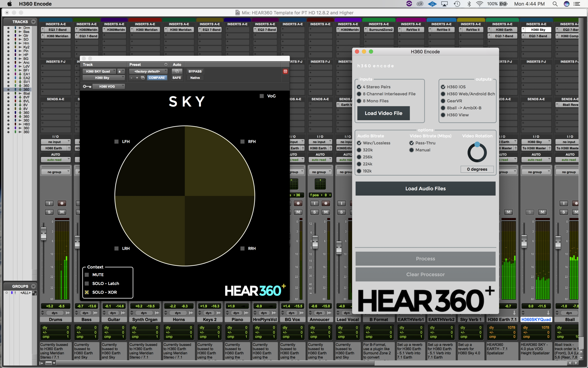Image resolution: width=588 pixels, height=368 pixels.
Task: Open plugin automation enable window icon
Action: click(x=177, y=71)
